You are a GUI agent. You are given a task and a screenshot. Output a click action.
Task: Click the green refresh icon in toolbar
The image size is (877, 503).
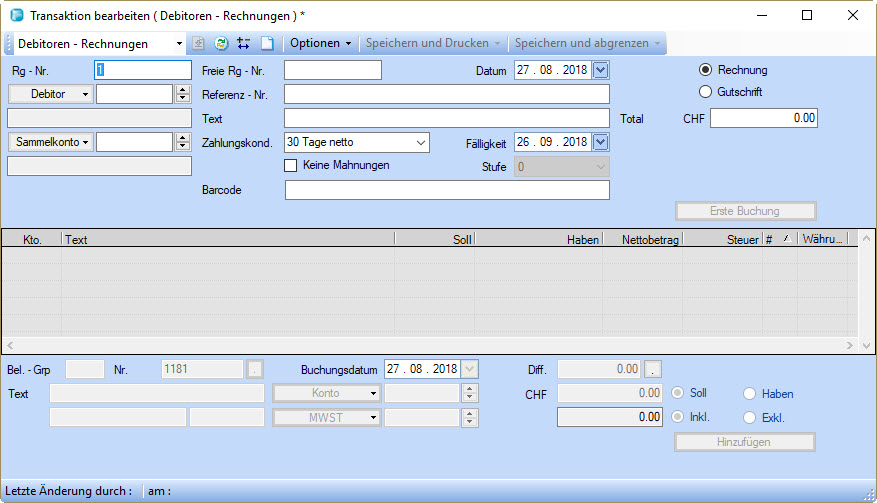coord(221,44)
